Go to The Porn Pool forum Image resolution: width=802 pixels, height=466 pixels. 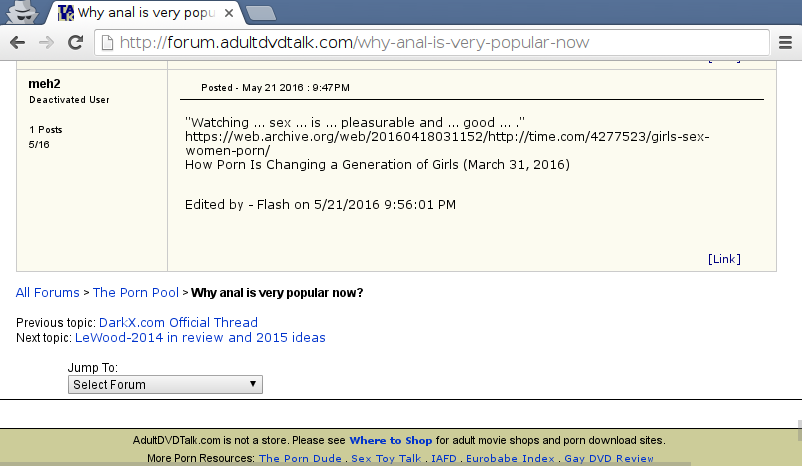click(136, 293)
